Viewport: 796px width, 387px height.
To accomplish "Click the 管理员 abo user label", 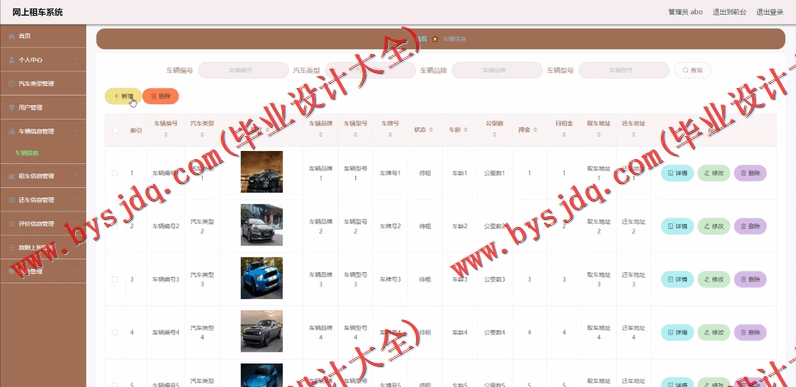I will [x=685, y=12].
